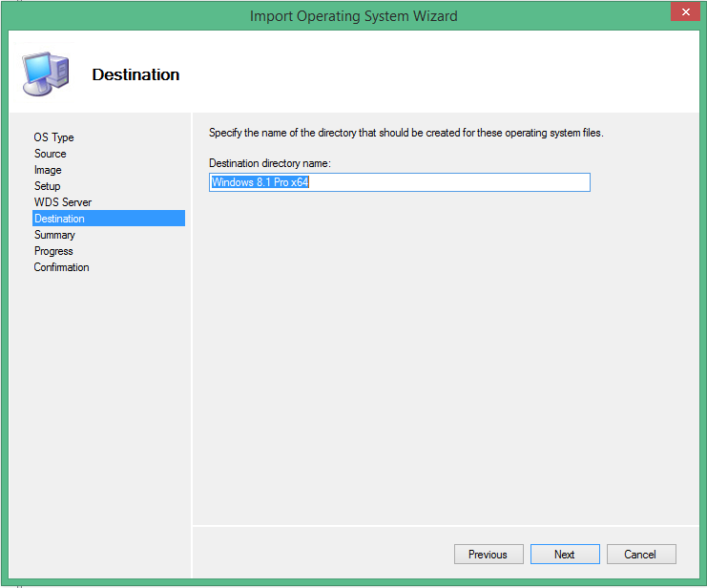Click the 'Specify the name of the directory' instruction text
This screenshot has height=588, width=707.
pos(405,133)
